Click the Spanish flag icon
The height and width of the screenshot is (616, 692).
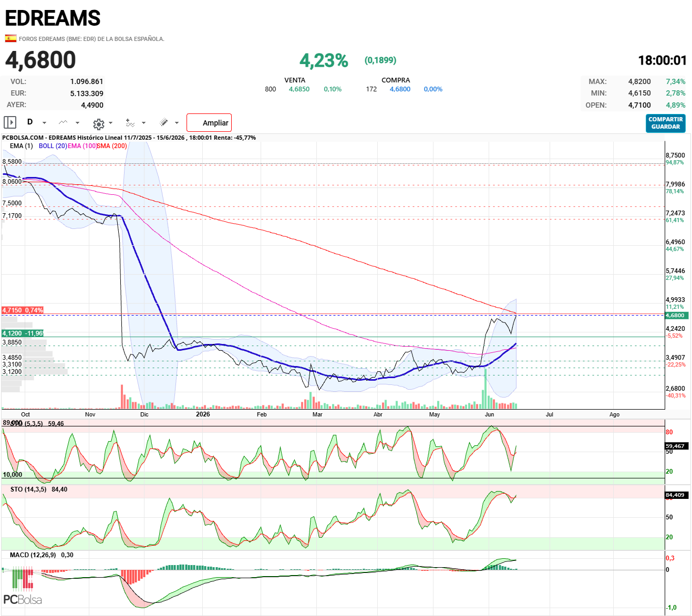11,38
